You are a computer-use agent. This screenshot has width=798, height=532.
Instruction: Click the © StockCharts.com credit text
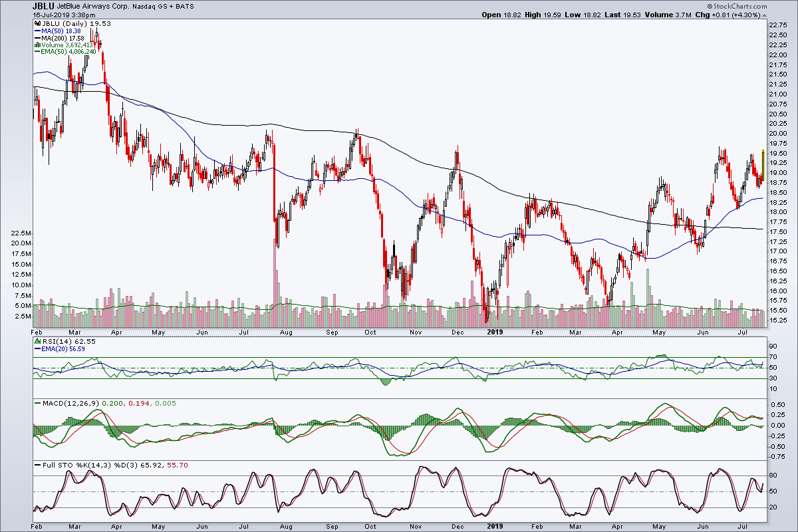(x=736, y=5)
